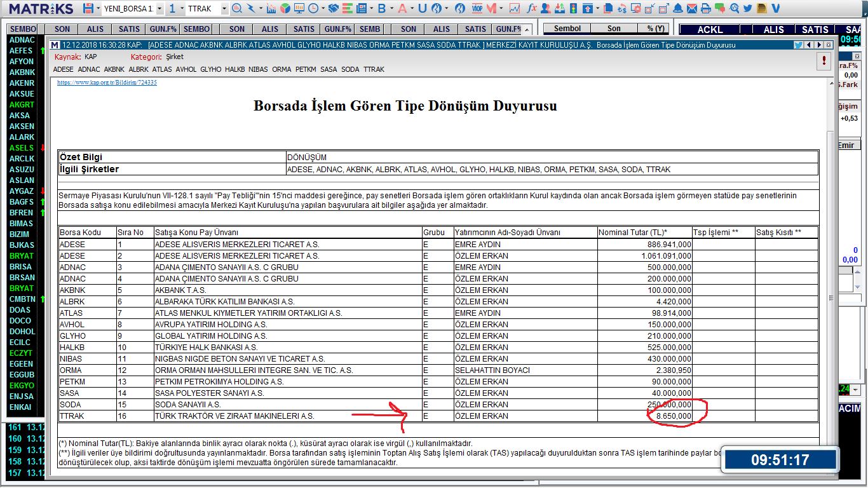Click the t/$ currency conversion icon
The width and height of the screenshot is (868, 488).
point(621,8)
